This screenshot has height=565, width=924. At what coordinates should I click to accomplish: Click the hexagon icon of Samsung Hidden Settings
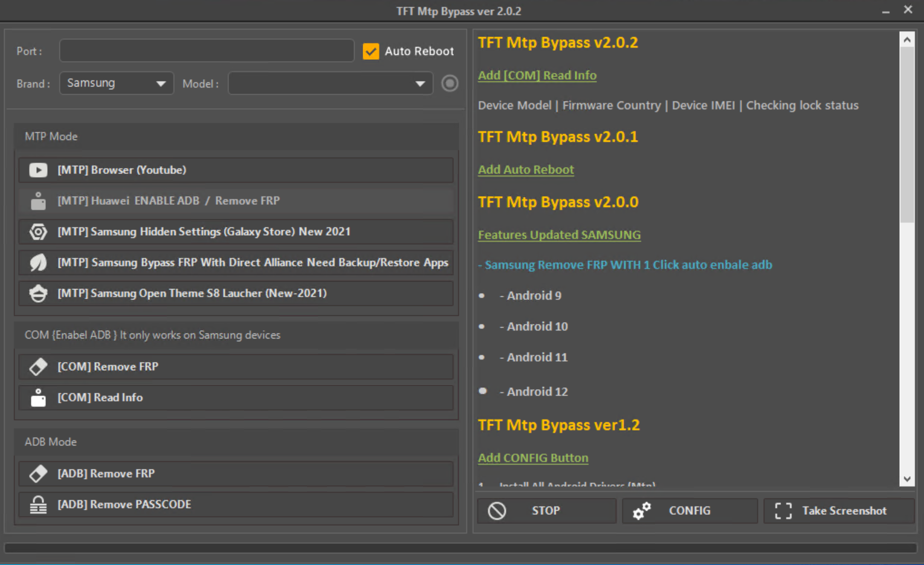(x=38, y=231)
